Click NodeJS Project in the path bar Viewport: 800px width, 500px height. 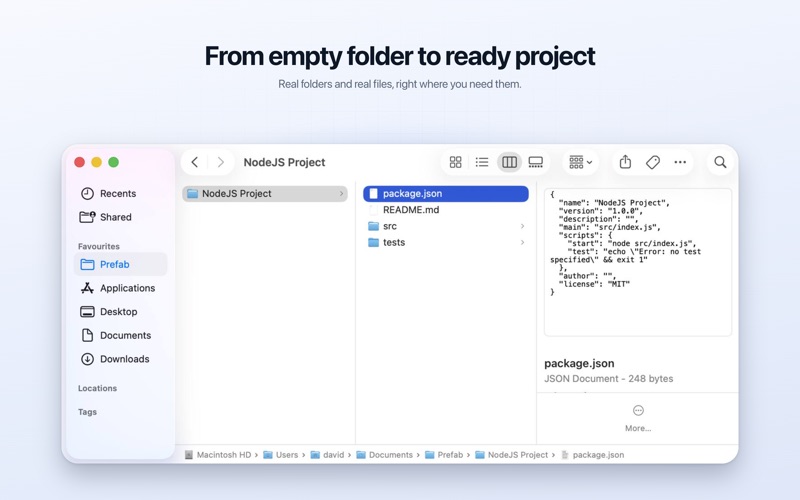(512, 455)
